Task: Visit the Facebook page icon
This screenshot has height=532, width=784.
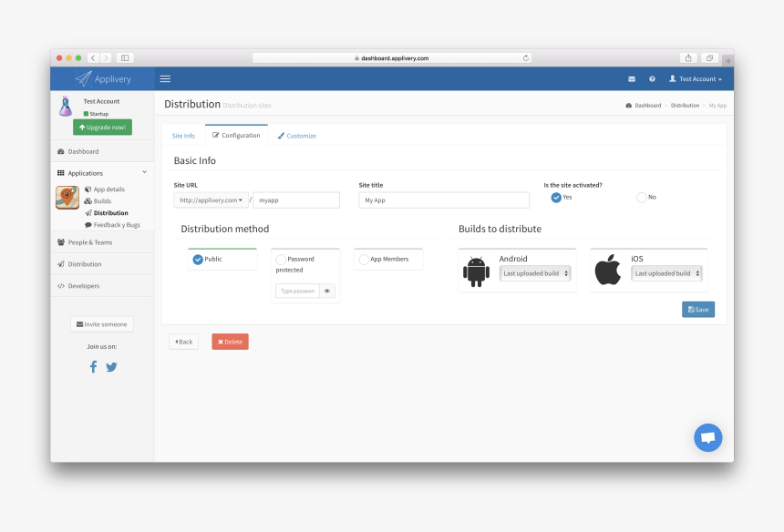Action: click(93, 367)
